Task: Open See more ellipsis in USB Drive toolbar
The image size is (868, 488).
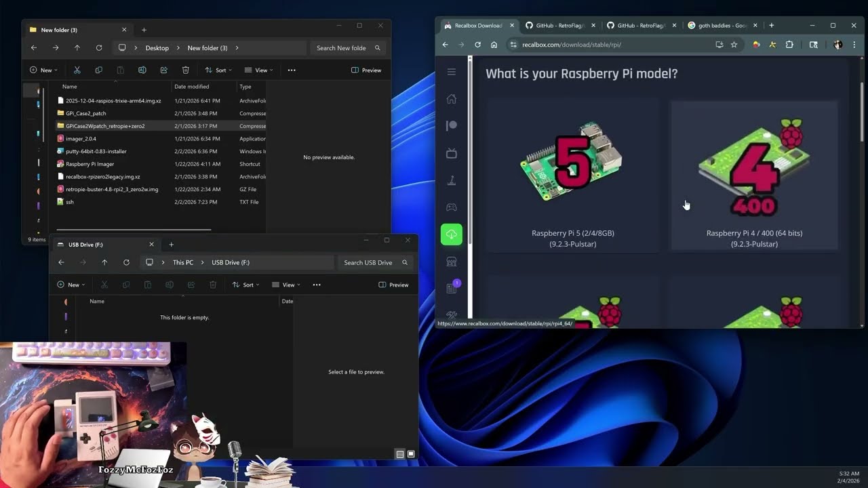Action: 317,285
